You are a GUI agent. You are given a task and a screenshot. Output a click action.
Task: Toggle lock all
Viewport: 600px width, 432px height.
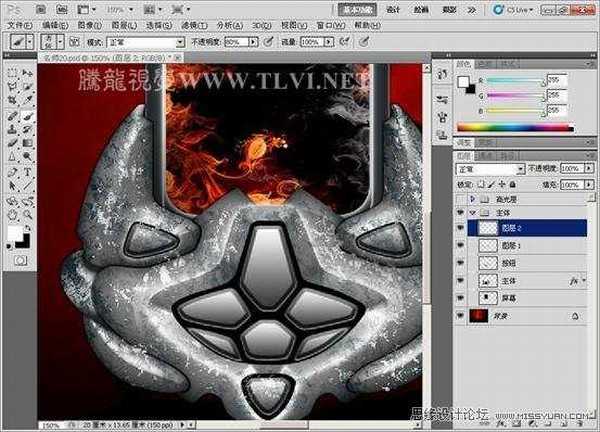[x=513, y=185]
